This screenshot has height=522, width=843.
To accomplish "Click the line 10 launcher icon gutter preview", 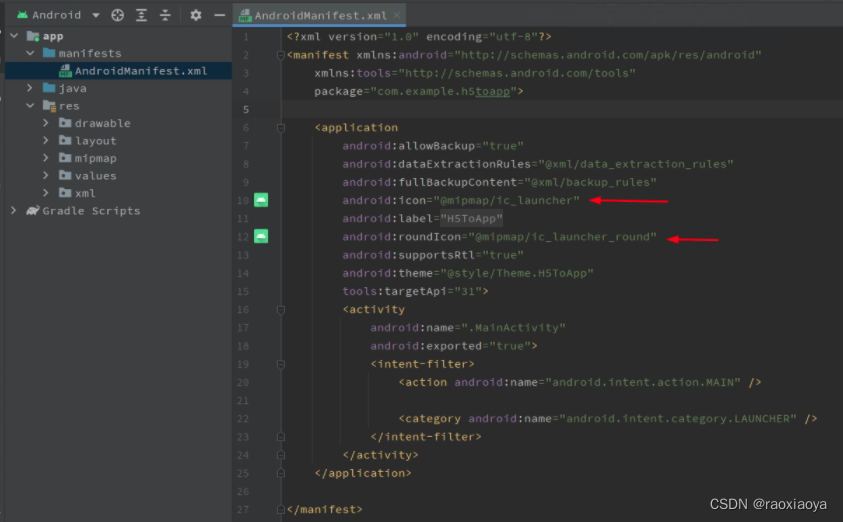I will click(261, 200).
